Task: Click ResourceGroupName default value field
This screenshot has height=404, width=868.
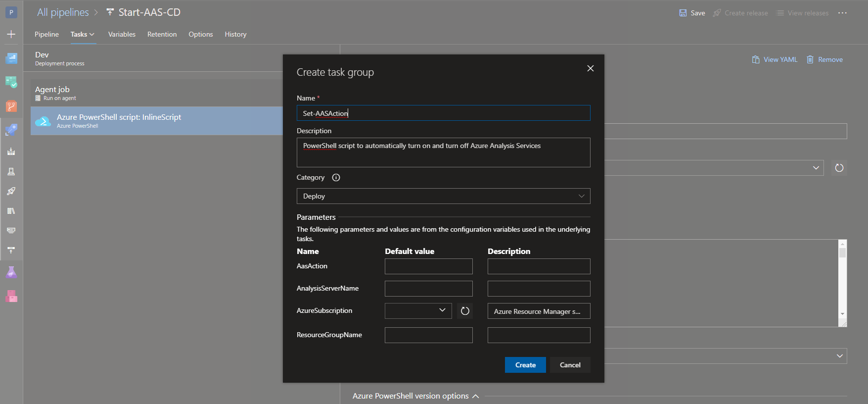Action: (x=428, y=335)
